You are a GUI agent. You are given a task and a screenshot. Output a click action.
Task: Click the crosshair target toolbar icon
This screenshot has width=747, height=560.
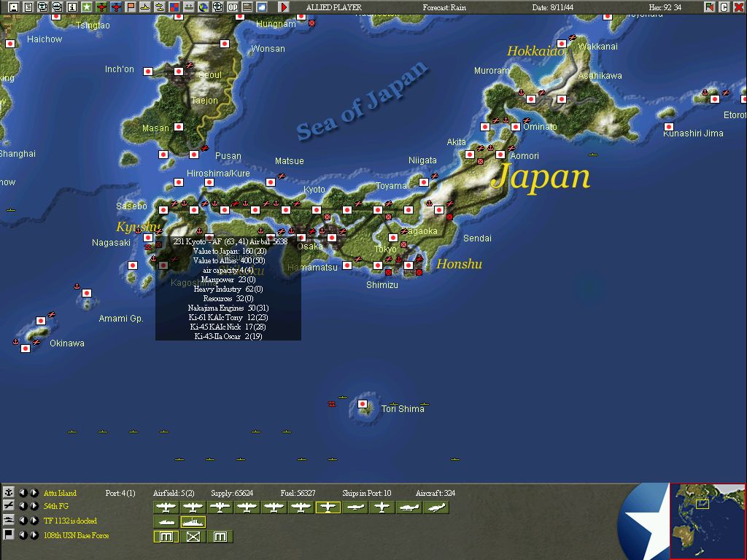[x=218, y=7]
